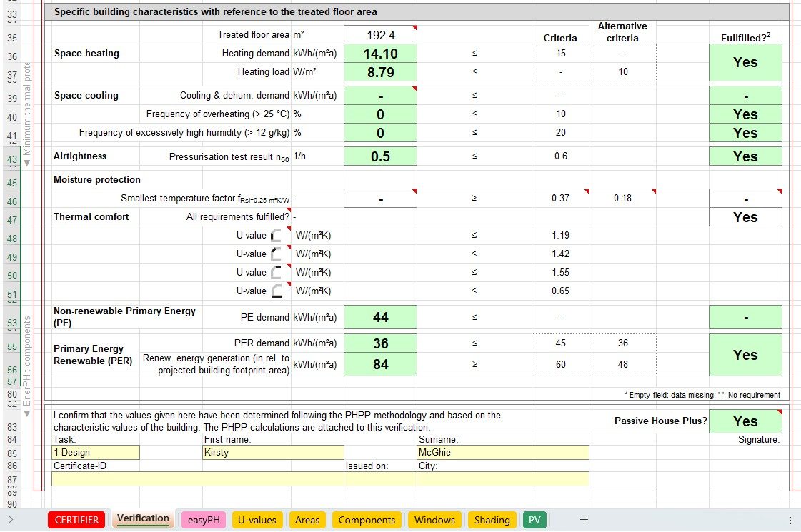
Task: Click the 'Alternative criteria' column header
Action: pos(622,31)
